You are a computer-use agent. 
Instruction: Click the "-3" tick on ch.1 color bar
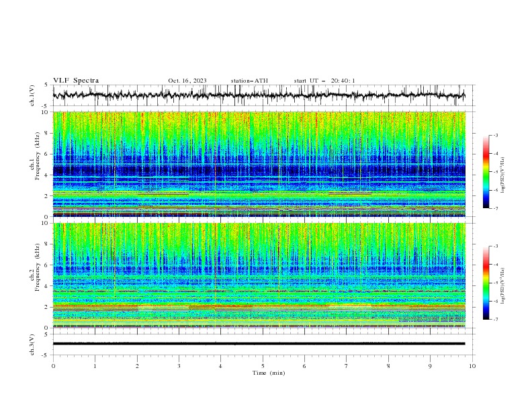tap(495, 135)
